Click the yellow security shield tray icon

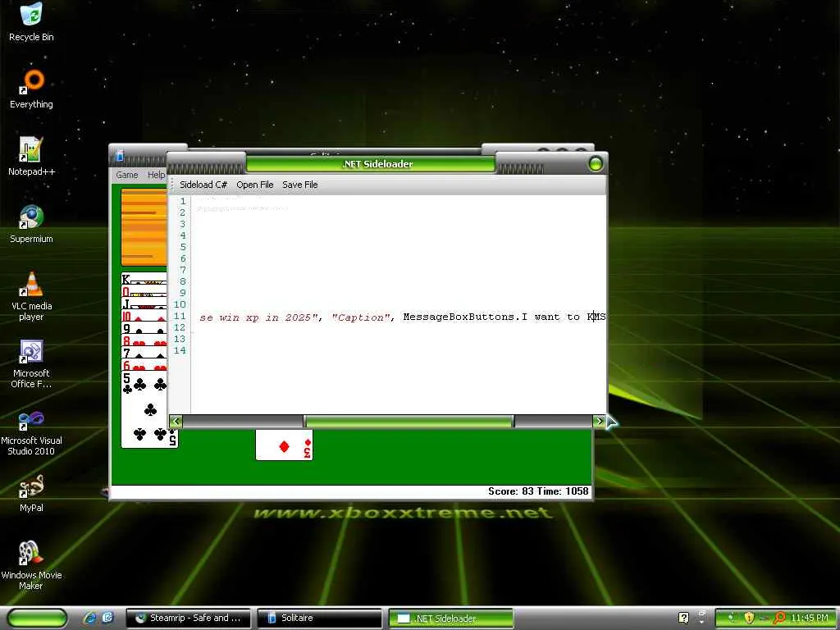point(748,618)
